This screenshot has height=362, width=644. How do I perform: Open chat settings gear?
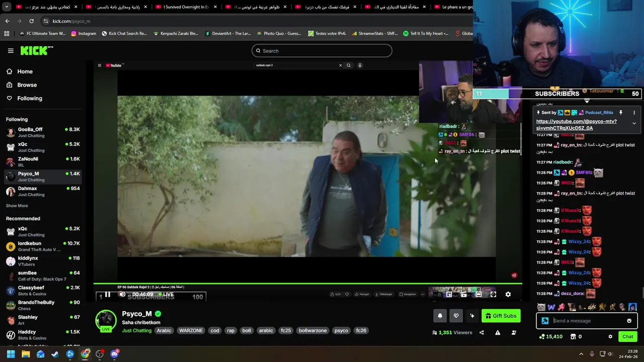(610, 337)
